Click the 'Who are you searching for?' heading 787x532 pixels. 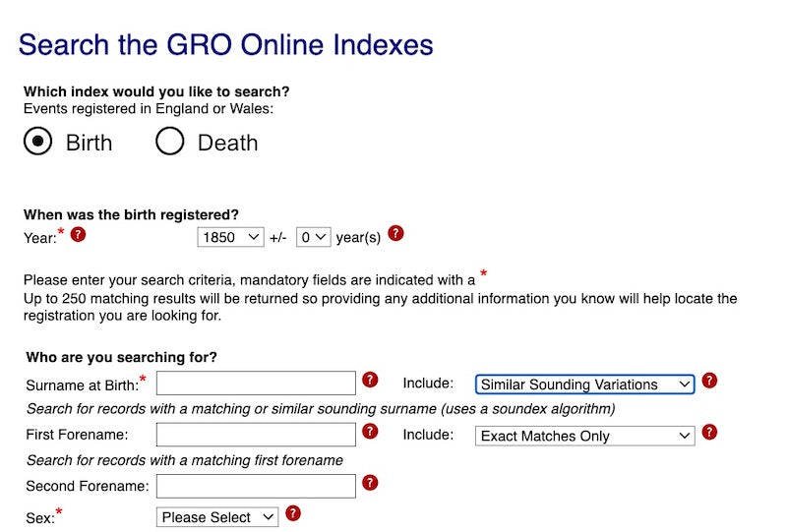121,357
